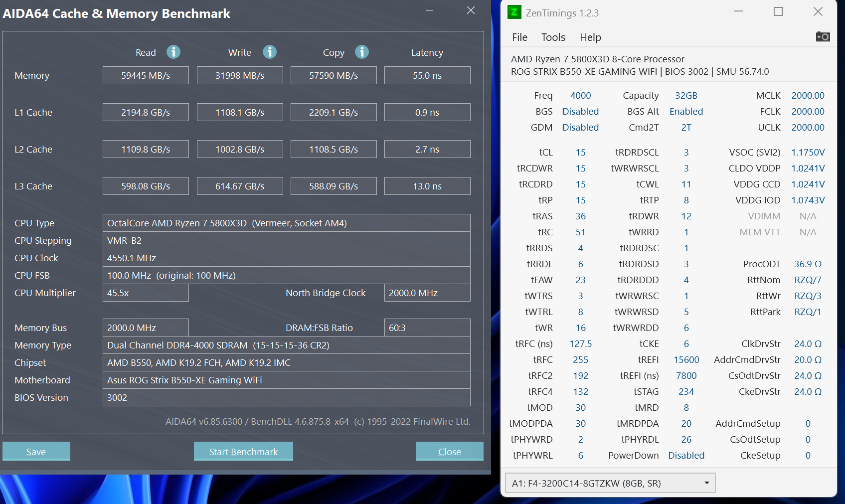This screenshot has height=504, width=845.
Task: Click the Freq value 4000 in ZenTimings
Action: 580,95
